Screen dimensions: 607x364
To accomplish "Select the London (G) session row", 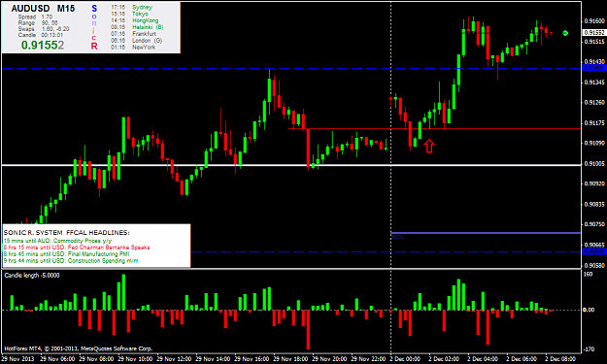I will (137, 40).
